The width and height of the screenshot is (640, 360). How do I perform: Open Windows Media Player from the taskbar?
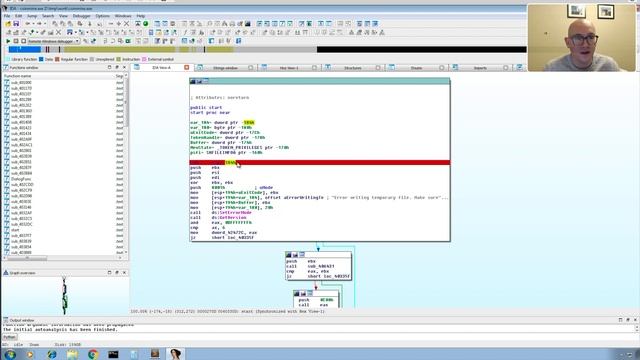[x=31, y=354]
